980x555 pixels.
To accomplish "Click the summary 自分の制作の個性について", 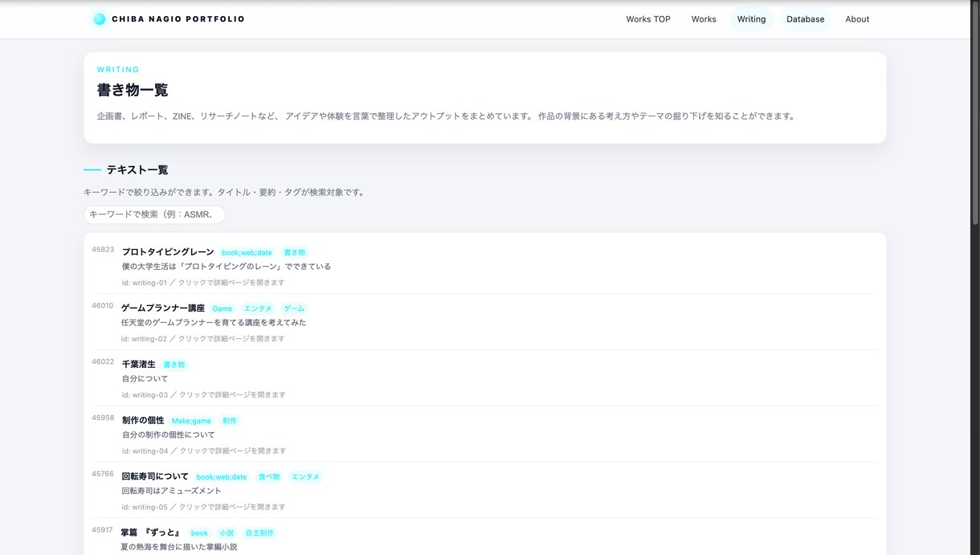I will (169, 435).
